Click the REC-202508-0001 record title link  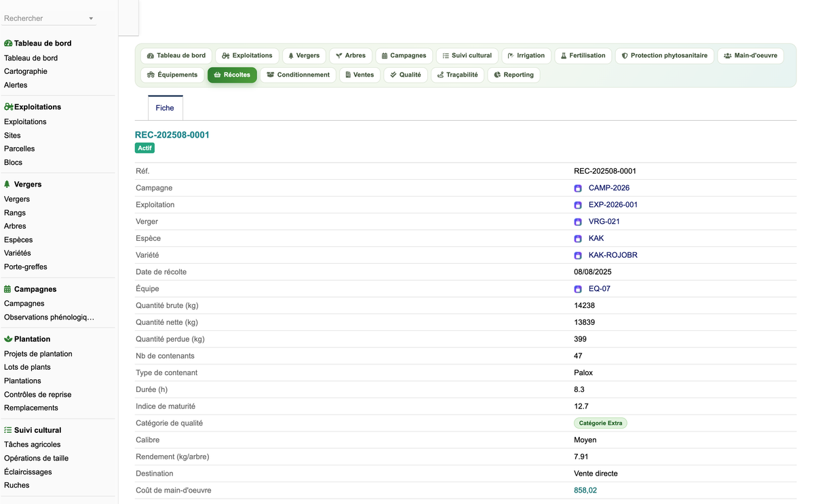[x=172, y=135]
